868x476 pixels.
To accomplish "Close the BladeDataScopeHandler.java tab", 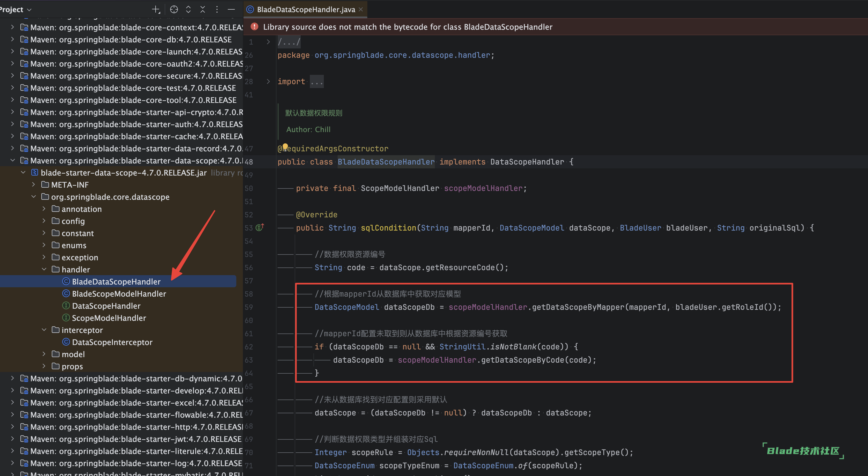I will tap(361, 9).
